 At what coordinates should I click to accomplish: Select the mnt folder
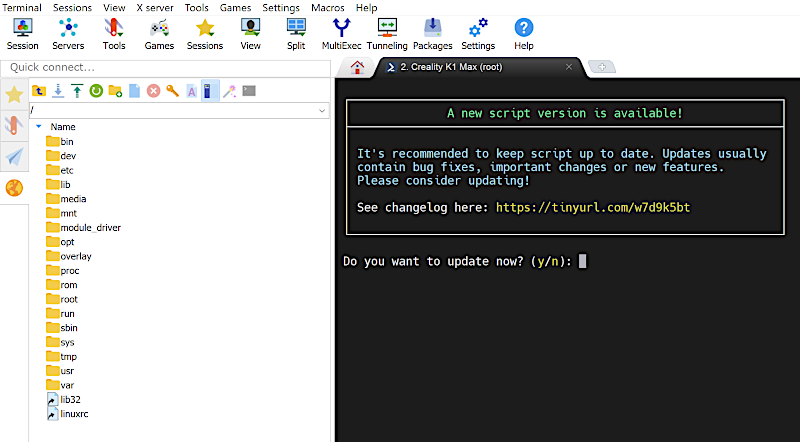[x=61, y=213]
